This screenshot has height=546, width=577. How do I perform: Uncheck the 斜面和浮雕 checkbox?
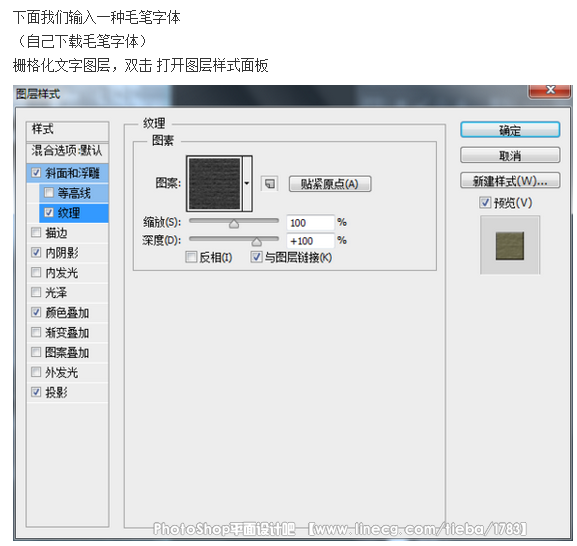click(x=36, y=173)
